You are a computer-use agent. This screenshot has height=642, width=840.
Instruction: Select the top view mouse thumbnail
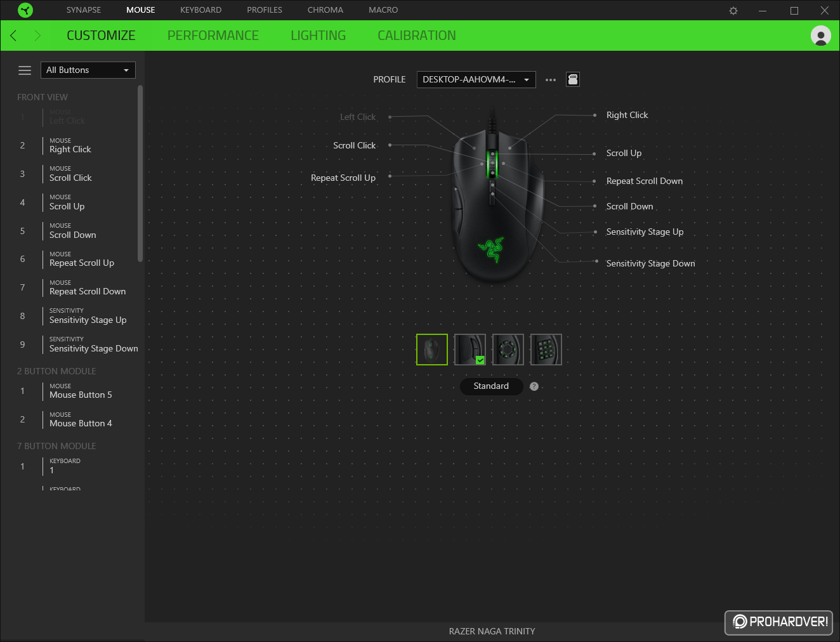click(x=432, y=350)
